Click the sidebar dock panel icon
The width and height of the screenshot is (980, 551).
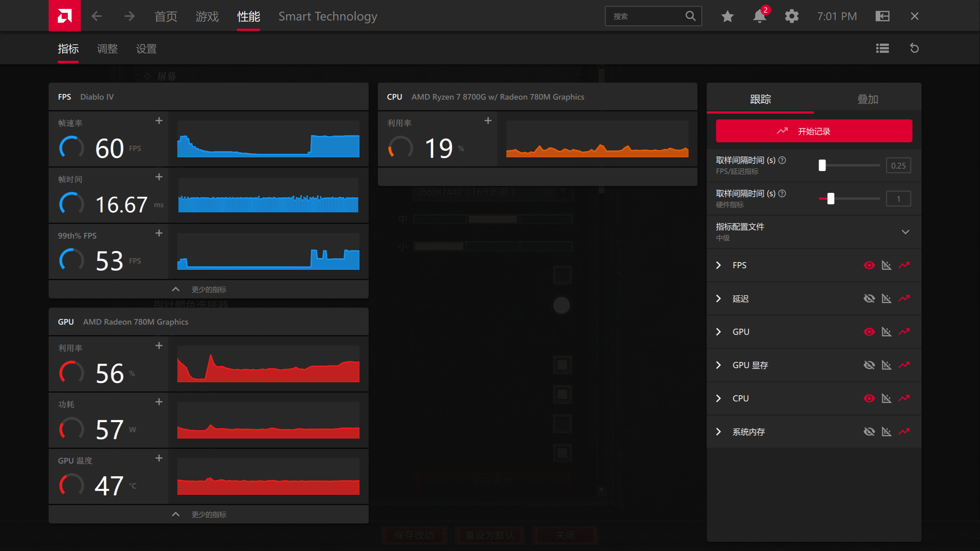(x=882, y=16)
